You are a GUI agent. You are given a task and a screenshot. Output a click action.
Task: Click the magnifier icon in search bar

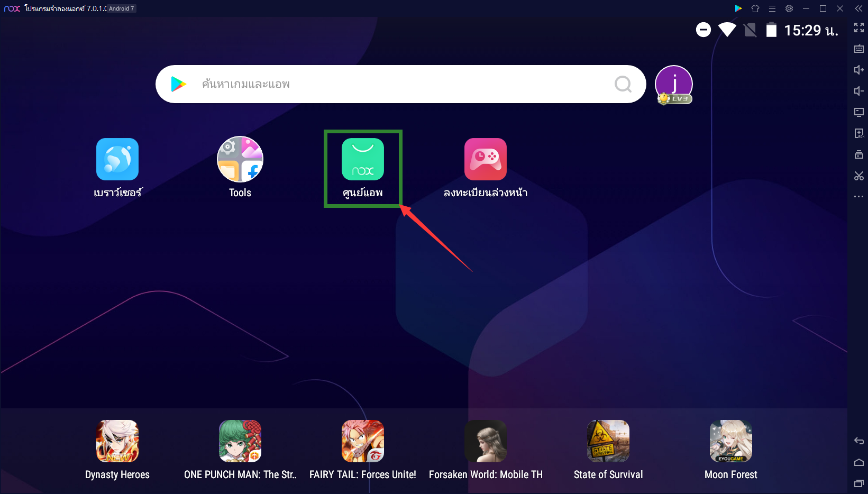pyautogui.click(x=623, y=84)
